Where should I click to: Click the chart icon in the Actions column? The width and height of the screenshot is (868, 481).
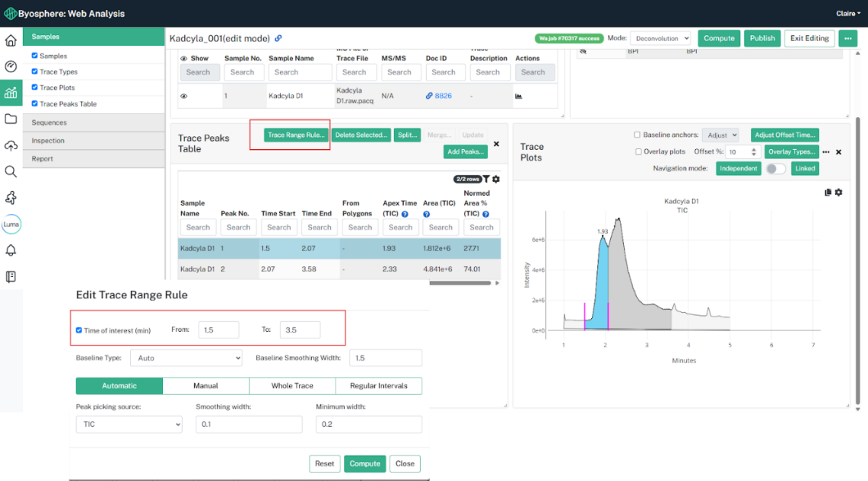519,96
